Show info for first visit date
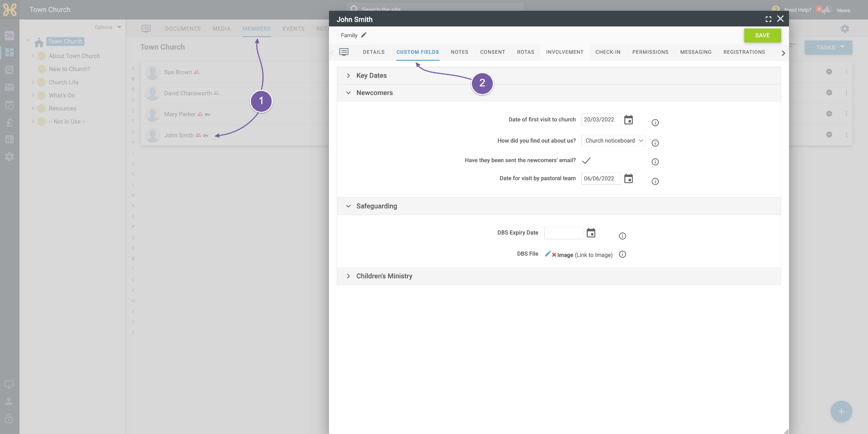This screenshot has width=868, height=434. [655, 123]
